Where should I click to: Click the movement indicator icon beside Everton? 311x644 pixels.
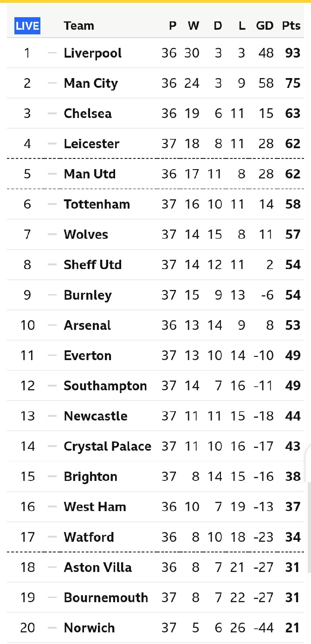click(x=52, y=355)
